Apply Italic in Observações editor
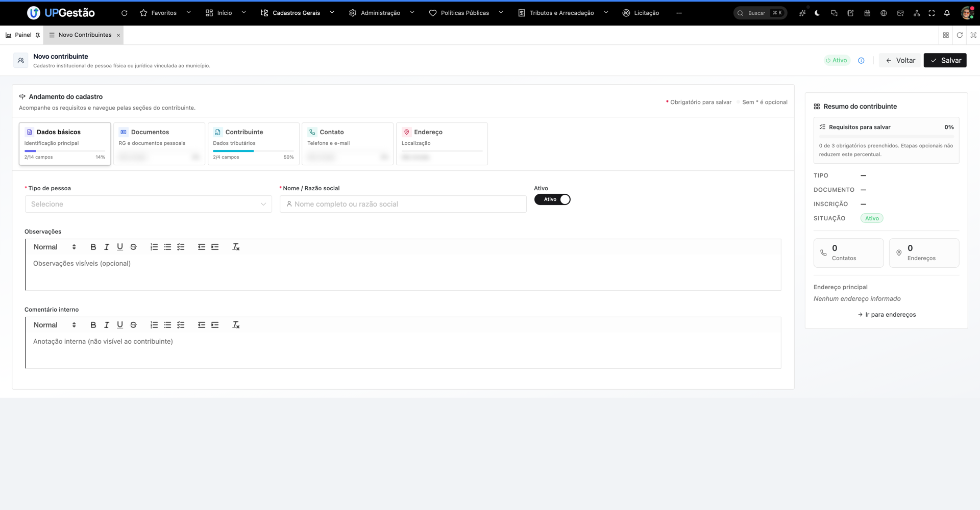This screenshot has height=510, width=980. [107, 247]
